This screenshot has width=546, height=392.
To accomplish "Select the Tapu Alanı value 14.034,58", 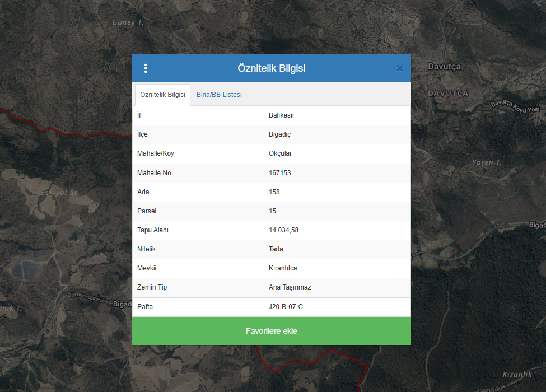I will click(x=284, y=230).
